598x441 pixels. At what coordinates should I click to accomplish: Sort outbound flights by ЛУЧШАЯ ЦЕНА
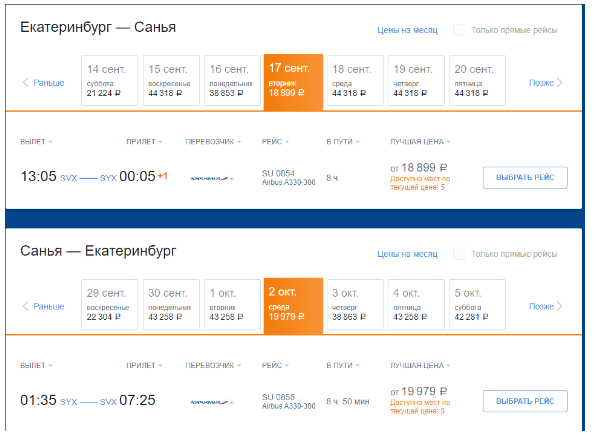pos(420,142)
